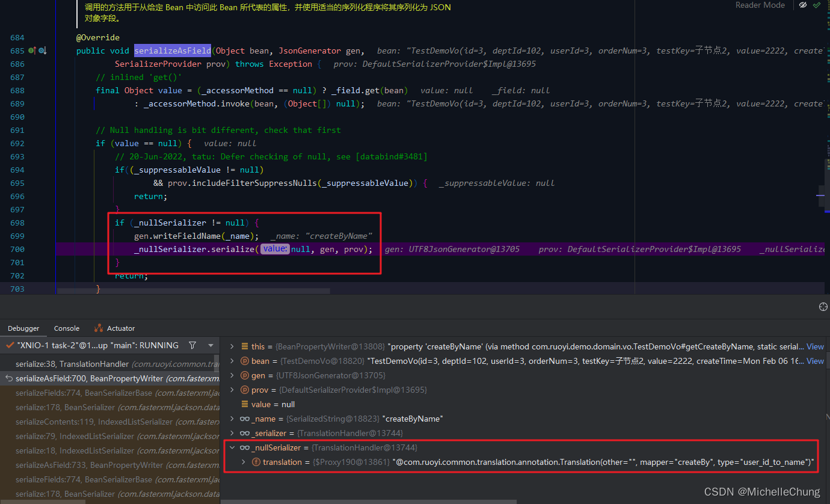This screenshot has width=830, height=504.
Task: Select frame serializeAsField:733, BeanPropertyWriter
Action: [x=110, y=465]
